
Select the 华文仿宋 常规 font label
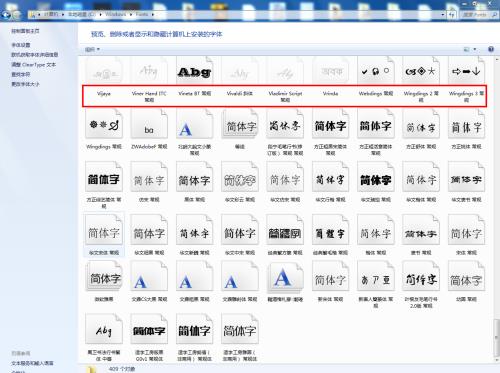(x=285, y=200)
